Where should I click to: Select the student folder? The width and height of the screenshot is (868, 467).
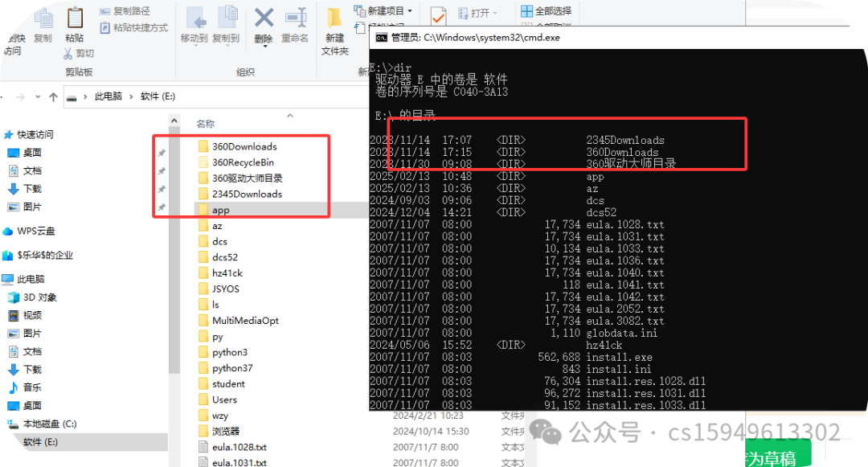(228, 384)
